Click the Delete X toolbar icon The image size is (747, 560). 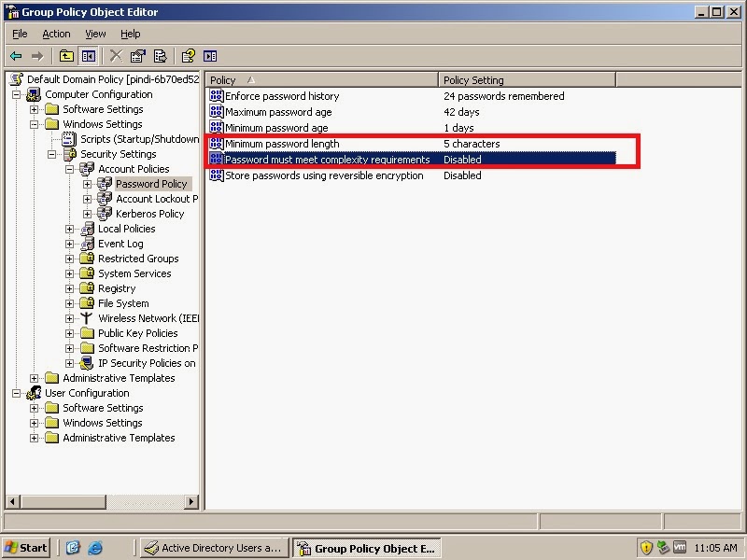[x=116, y=56]
